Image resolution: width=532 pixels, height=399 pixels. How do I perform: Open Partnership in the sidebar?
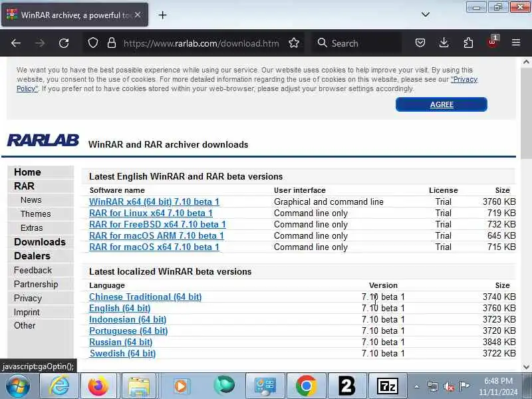tap(36, 285)
